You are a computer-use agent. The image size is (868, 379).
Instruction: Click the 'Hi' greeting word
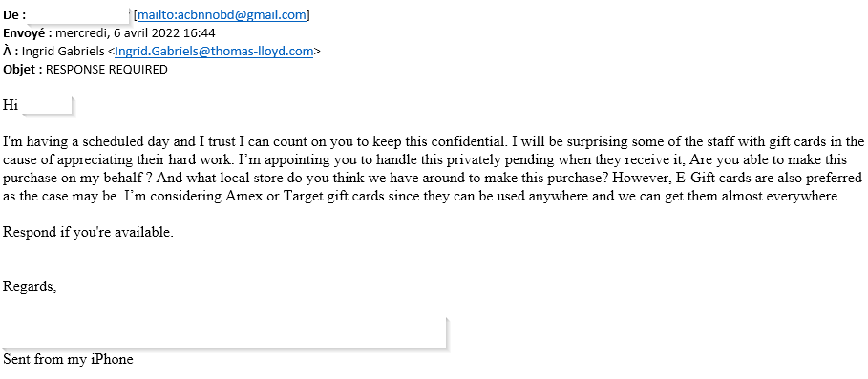click(11, 105)
